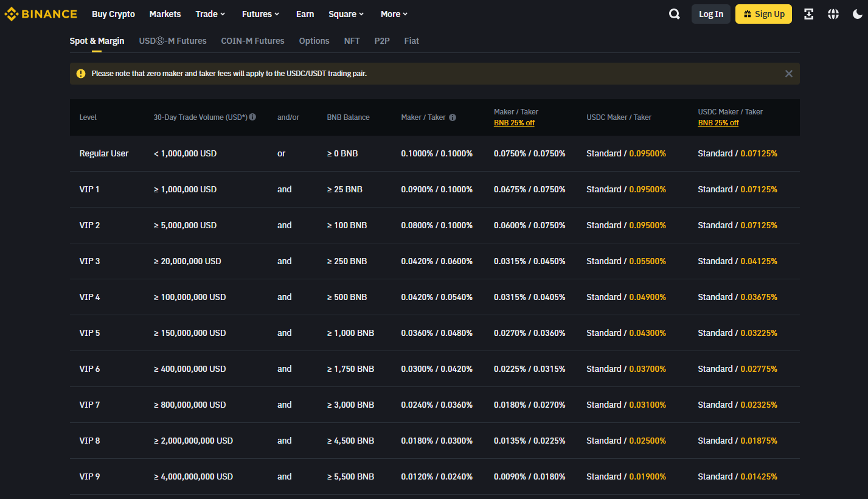Image resolution: width=868 pixels, height=499 pixels.
Task: Select the VIP 1 level cell
Action: click(x=89, y=189)
